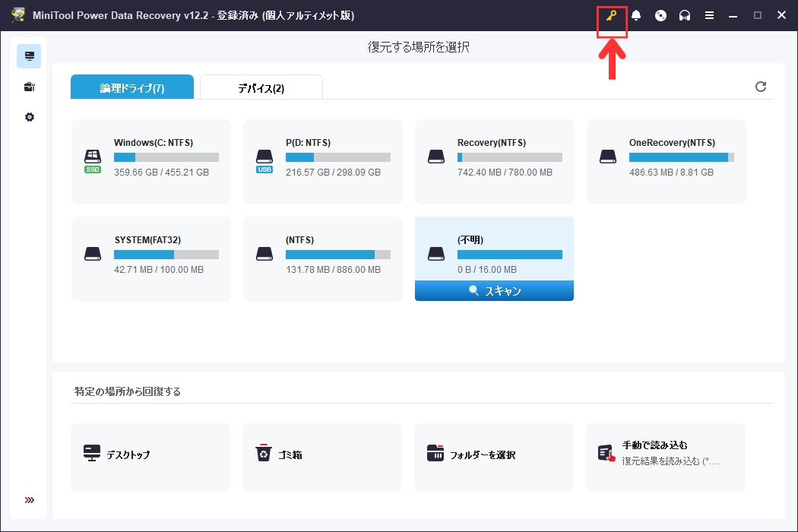The height and width of the screenshot is (532, 798).
Task: Click the 0 B / 16.00 MB text
Action: pyautogui.click(x=487, y=269)
